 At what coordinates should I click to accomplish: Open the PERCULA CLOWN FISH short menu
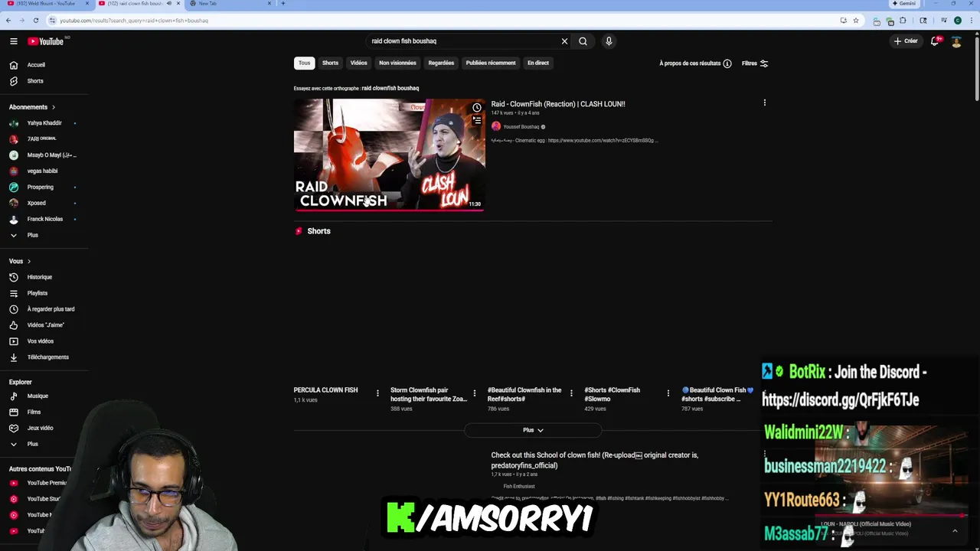[377, 393]
